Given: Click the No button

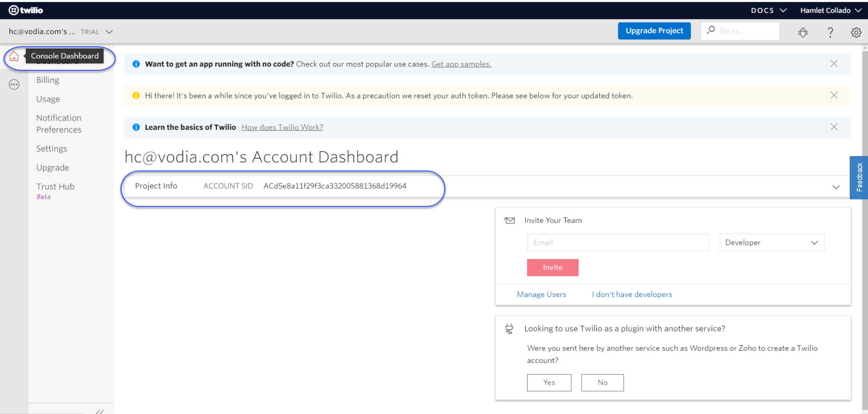Looking at the screenshot, I should pyautogui.click(x=602, y=382).
